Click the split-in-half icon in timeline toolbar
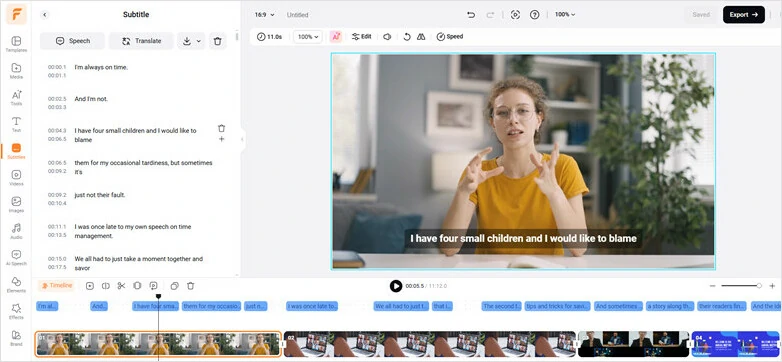 coord(105,286)
